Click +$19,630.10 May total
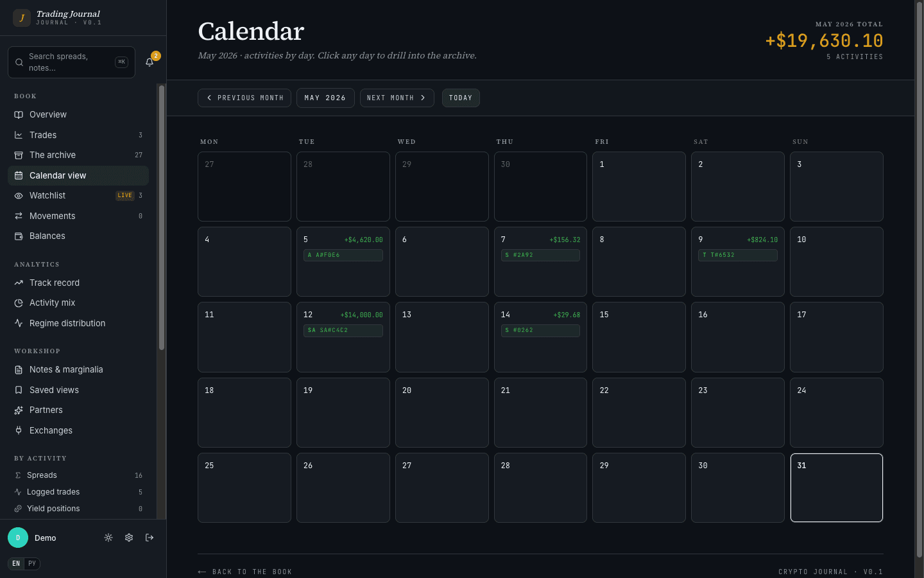924x578 pixels. point(824,41)
